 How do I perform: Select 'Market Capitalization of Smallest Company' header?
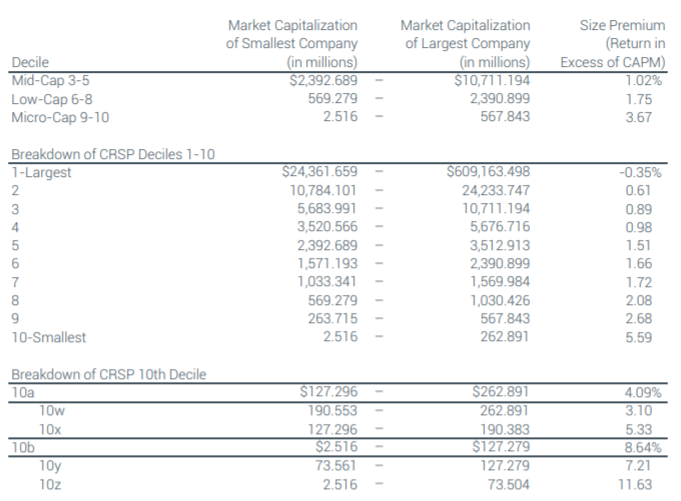pos(291,41)
